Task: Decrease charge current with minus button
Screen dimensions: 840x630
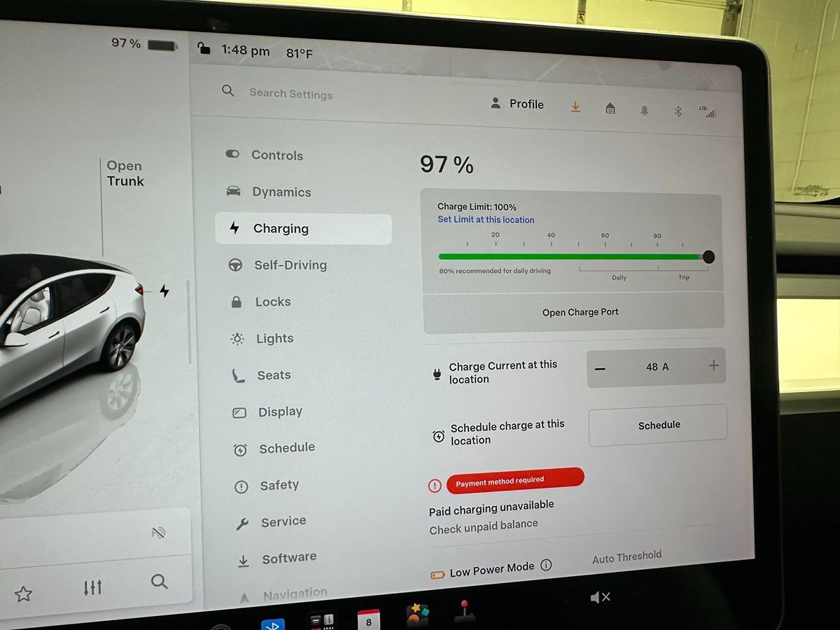Action: (x=601, y=369)
